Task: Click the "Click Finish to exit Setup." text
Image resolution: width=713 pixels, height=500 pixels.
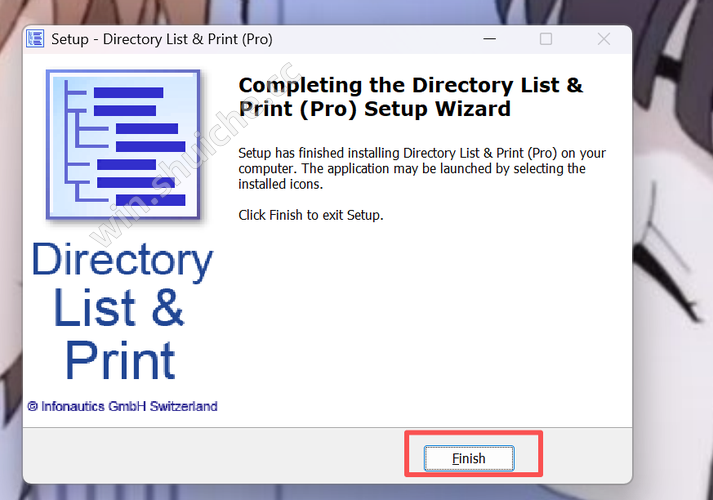Action: tap(311, 215)
